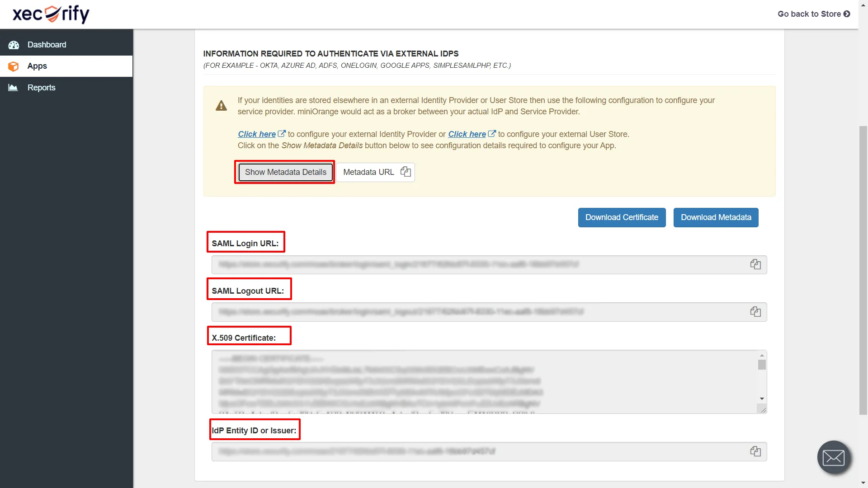The width and height of the screenshot is (868, 488).
Task: Copy the IdP Entity ID using its copy icon
Action: 755,451
